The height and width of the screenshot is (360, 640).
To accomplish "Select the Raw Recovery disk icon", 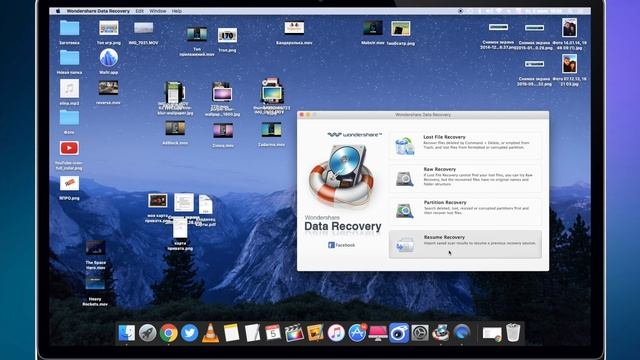I will 404,178.
